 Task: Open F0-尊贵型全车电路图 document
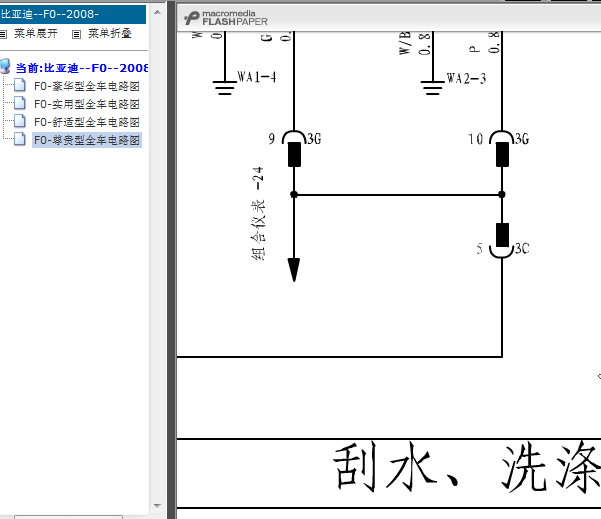[x=87, y=140]
